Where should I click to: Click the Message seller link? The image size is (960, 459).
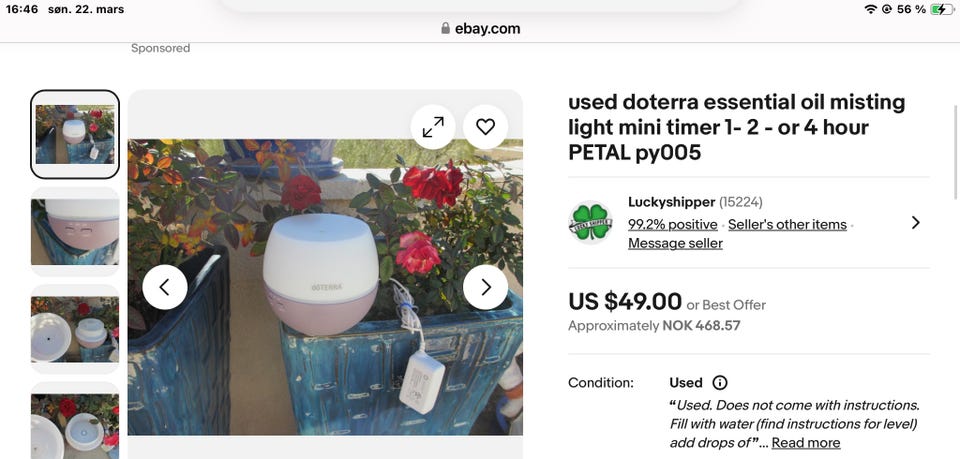pos(675,243)
